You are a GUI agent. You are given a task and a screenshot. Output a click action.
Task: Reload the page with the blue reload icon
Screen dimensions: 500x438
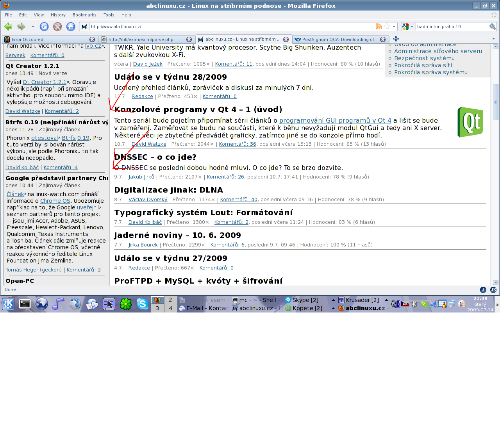(x=44, y=27)
